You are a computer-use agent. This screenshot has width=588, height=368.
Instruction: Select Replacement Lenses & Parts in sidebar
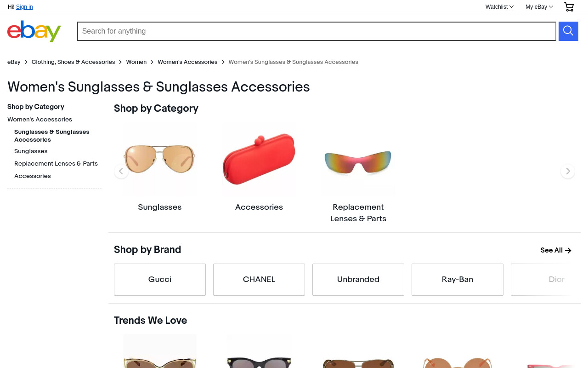pos(56,164)
